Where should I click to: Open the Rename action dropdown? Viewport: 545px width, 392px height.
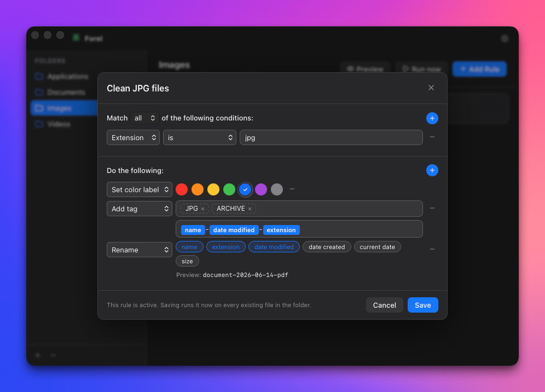coord(140,250)
